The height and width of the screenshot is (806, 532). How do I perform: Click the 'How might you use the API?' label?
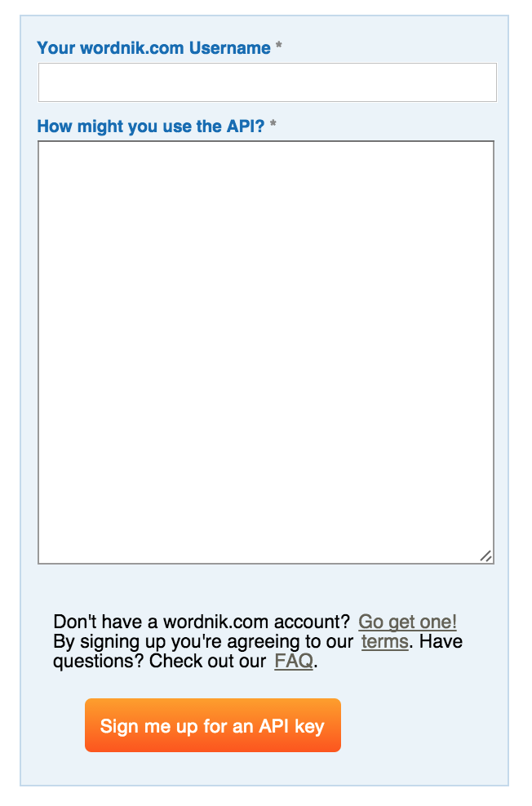151,126
